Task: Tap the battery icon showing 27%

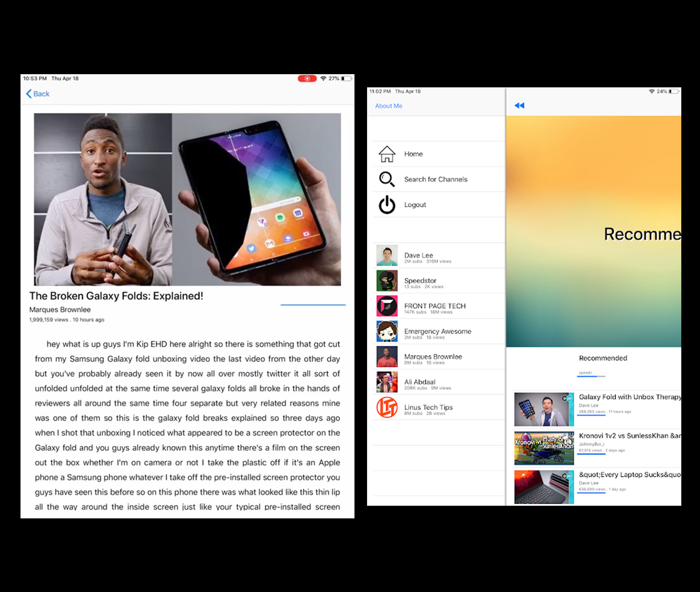Action: 346,79
